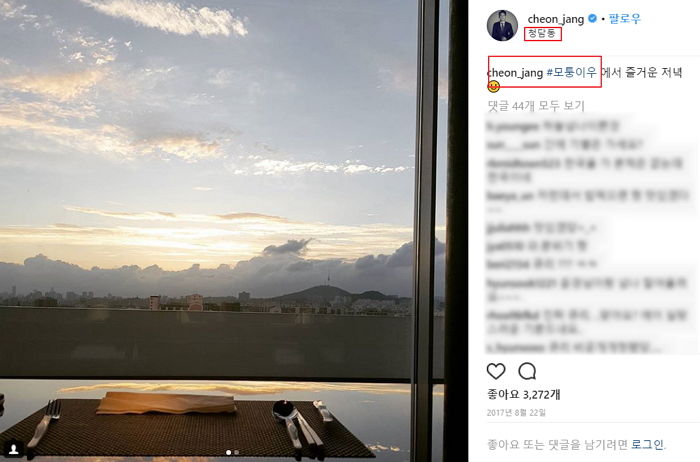Click cheon_jang username in the header
This screenshot has height=462, width=700.
(556, 19)
